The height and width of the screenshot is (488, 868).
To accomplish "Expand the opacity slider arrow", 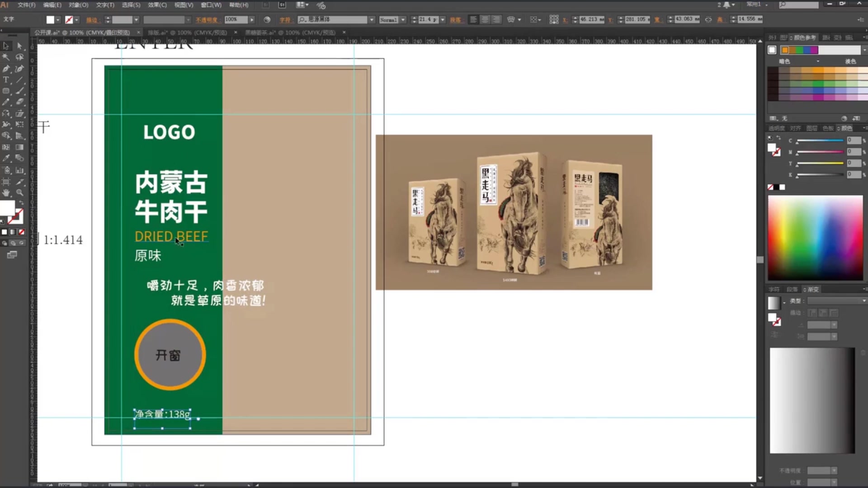I will point(252,20).
